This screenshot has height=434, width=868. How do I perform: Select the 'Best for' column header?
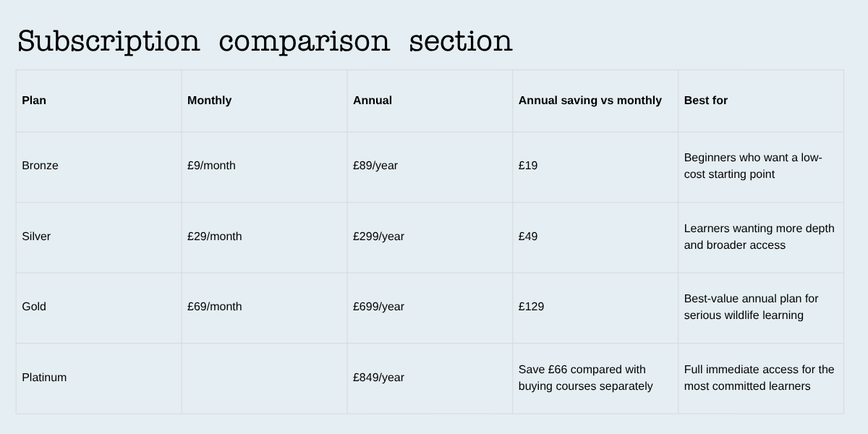(705, 101)
